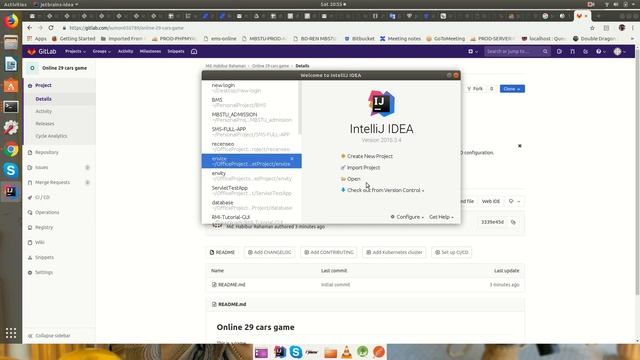Select the BMS recent project
640x360 pixels.
click(251, 102)
